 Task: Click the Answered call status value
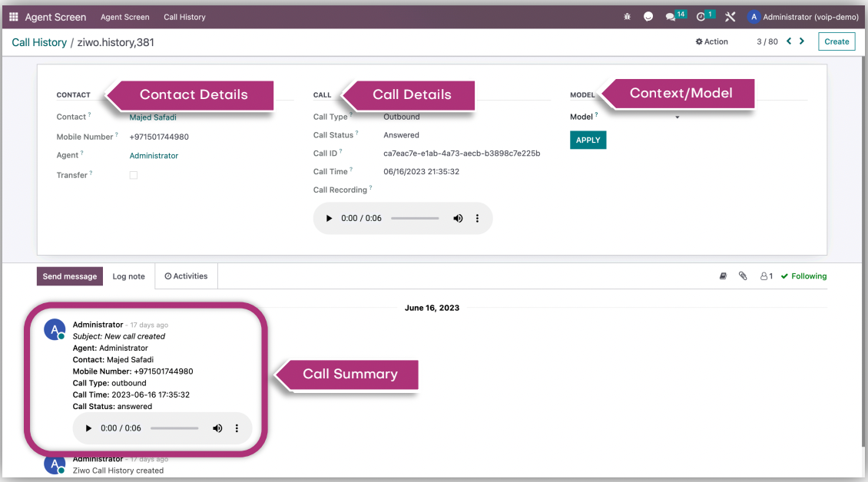(x=401, y=135)
